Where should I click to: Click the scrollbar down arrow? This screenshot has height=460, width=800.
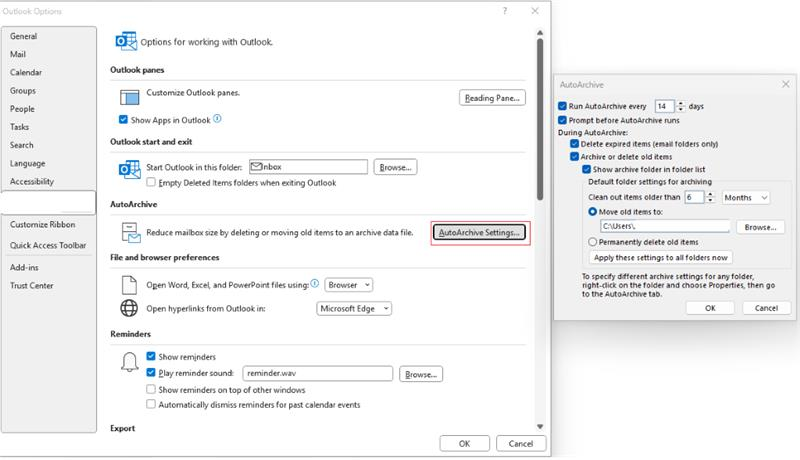click(x=540, y=426)
